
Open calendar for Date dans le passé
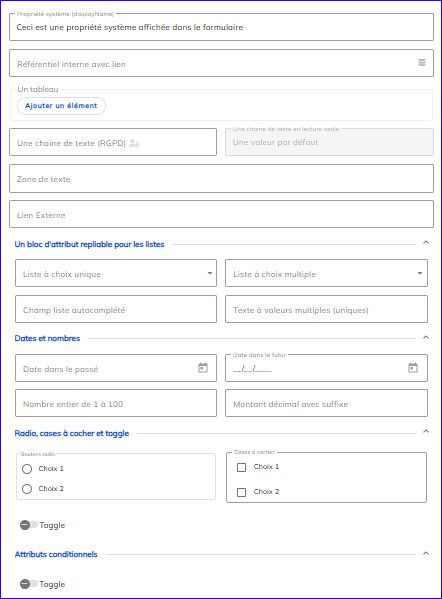[x=203, y=368]
